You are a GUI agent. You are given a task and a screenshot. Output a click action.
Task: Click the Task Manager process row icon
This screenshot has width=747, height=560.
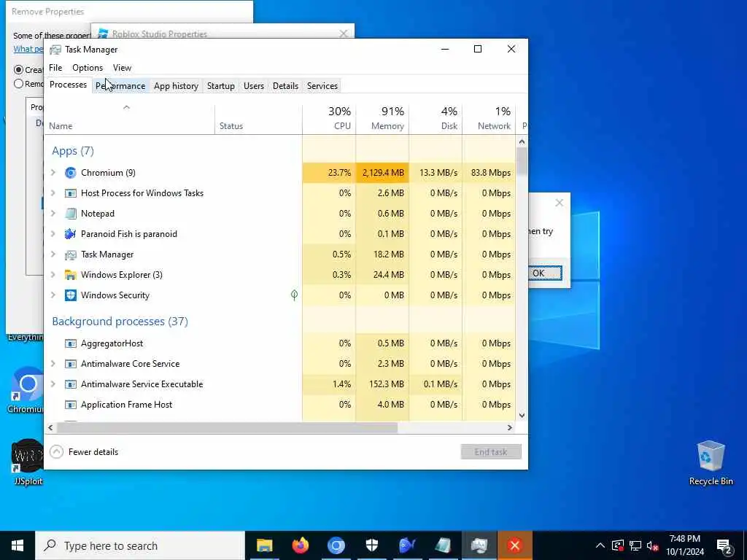pyautogui.click(x=71, y=254)
